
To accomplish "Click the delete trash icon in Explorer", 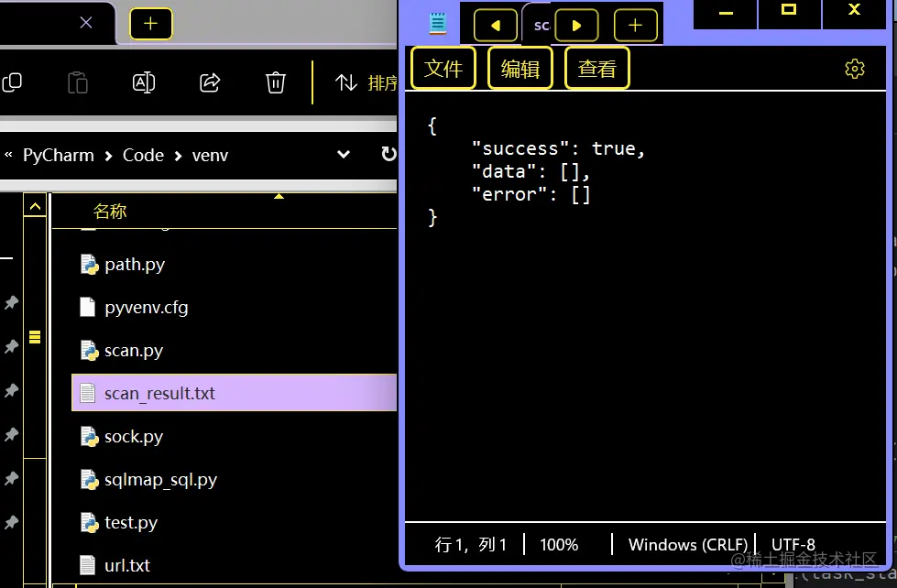I will coord(276,82).
